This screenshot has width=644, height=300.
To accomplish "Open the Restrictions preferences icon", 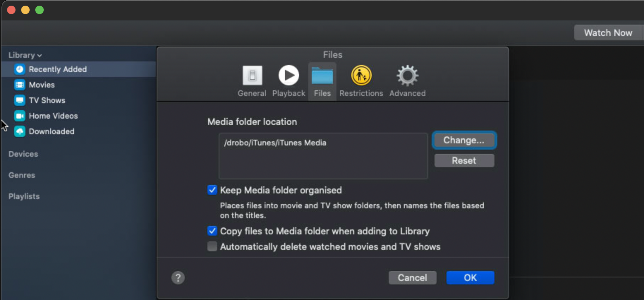I will (x=361, y=76).
